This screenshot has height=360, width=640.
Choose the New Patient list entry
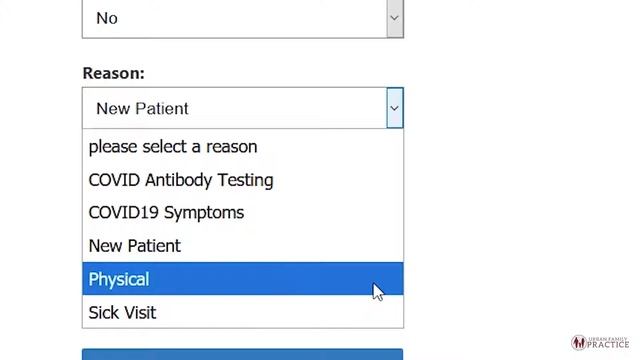pyautogui.click(x=243, y=246)
